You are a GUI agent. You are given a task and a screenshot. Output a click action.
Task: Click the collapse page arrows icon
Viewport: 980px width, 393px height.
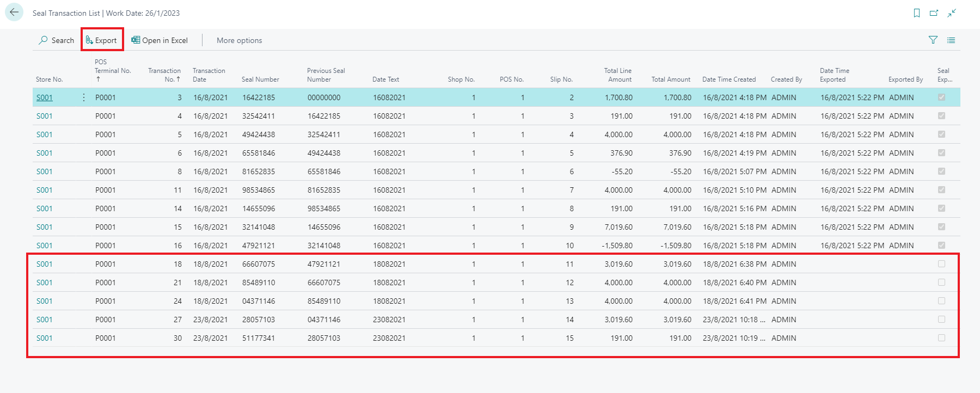coord(952,13)
